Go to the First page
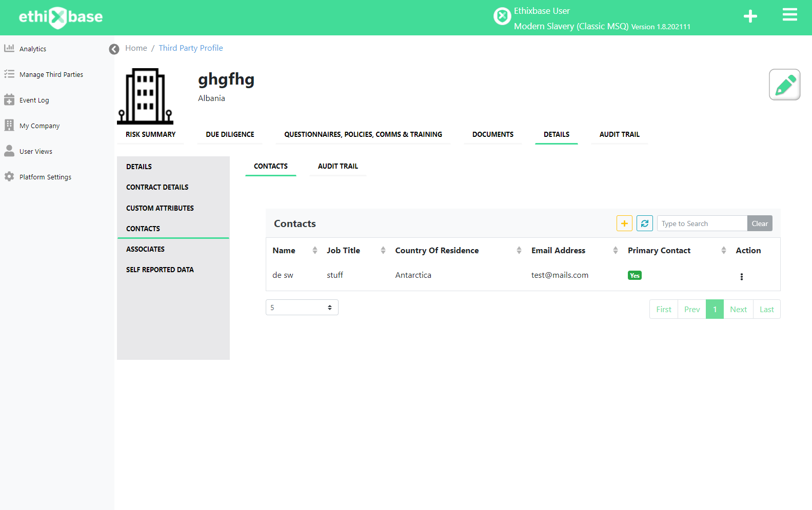Screen dimensions: 812x510 pos(664,309)
